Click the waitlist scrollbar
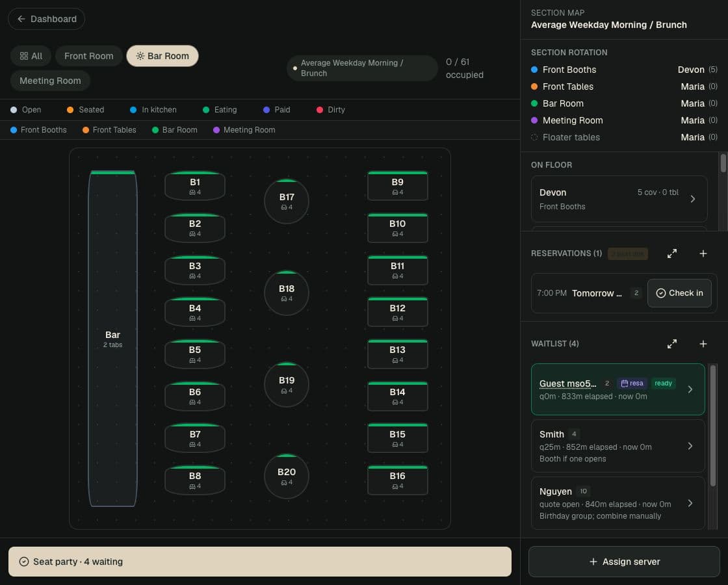Image resolution: width=728 pixels, height=585 pixels. (x=712, y=426)
